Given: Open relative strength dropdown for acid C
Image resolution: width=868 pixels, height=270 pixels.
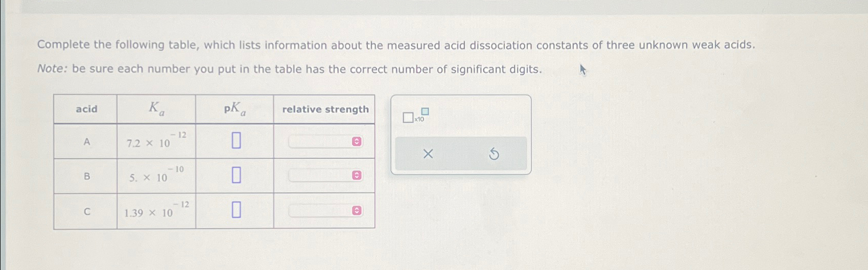Looking at the screenshot, I should point(325,211).
